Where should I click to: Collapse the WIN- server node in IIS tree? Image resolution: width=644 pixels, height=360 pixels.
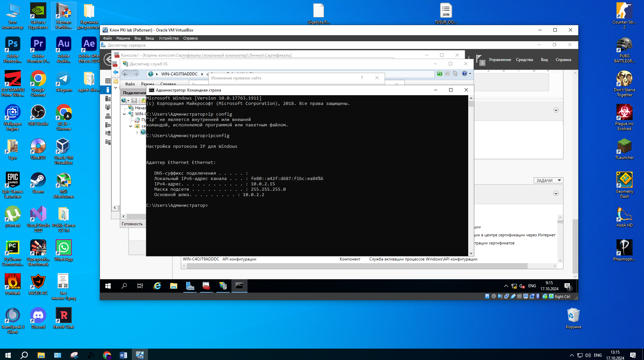[124, 114]
